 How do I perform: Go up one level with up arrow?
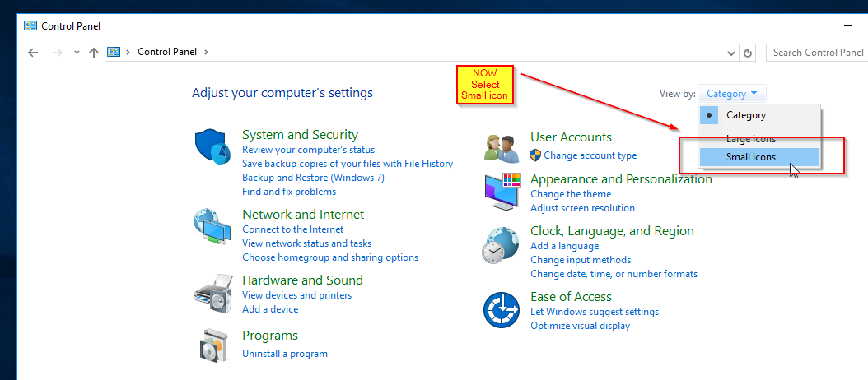coord(94,53)
